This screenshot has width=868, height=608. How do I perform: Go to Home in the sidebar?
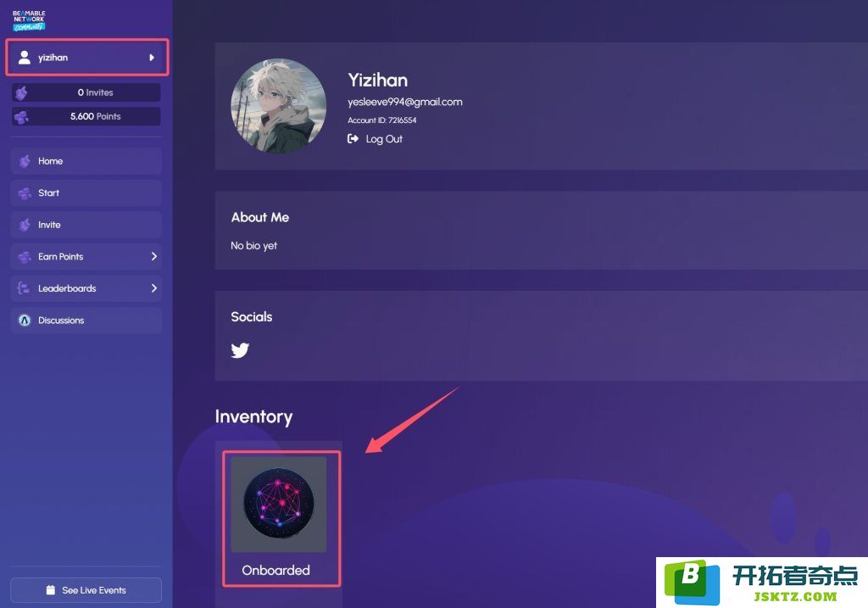[86, 161]
